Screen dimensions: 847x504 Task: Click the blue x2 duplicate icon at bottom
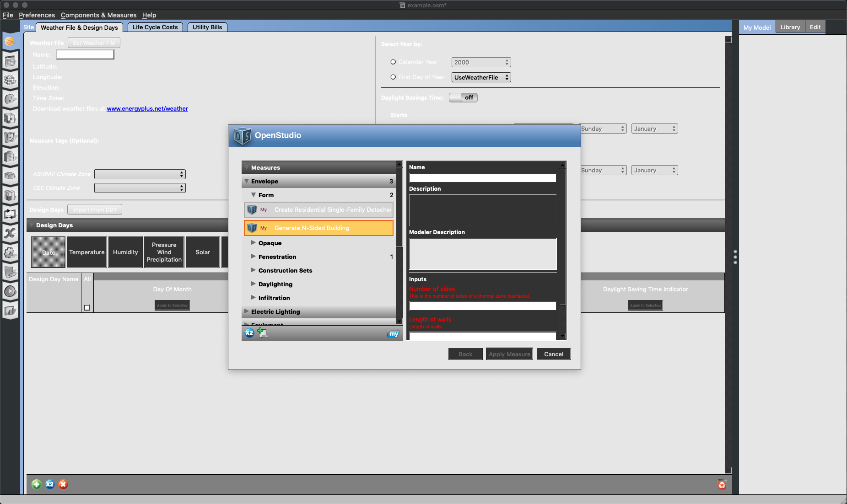pyautogui.click(x=50, y=484)
